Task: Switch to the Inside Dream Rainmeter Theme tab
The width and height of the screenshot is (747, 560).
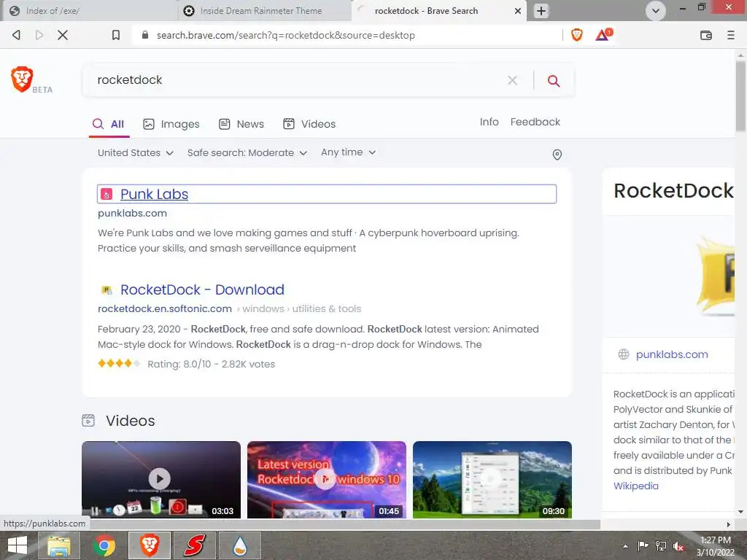Action: 264,11
